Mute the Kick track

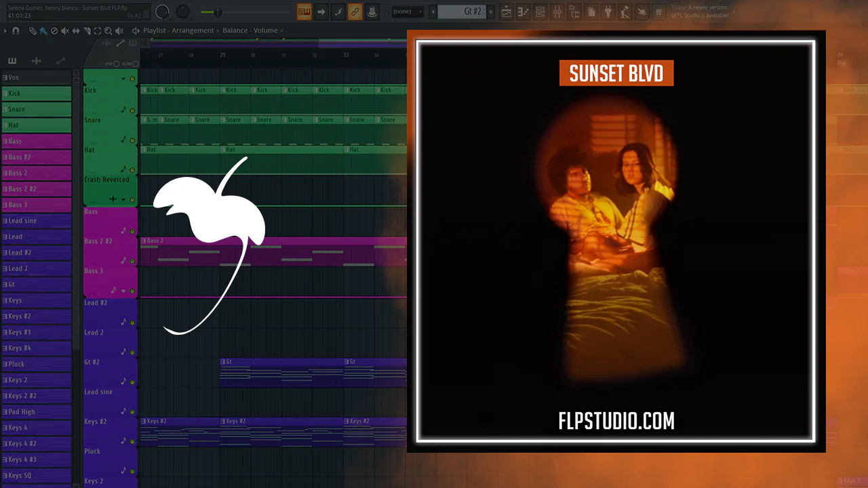point(132,109)
